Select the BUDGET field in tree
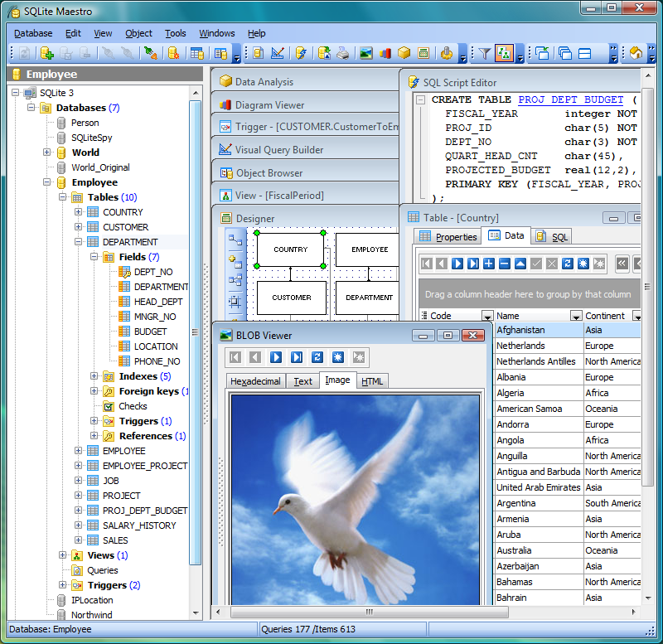 click(150, 332)
